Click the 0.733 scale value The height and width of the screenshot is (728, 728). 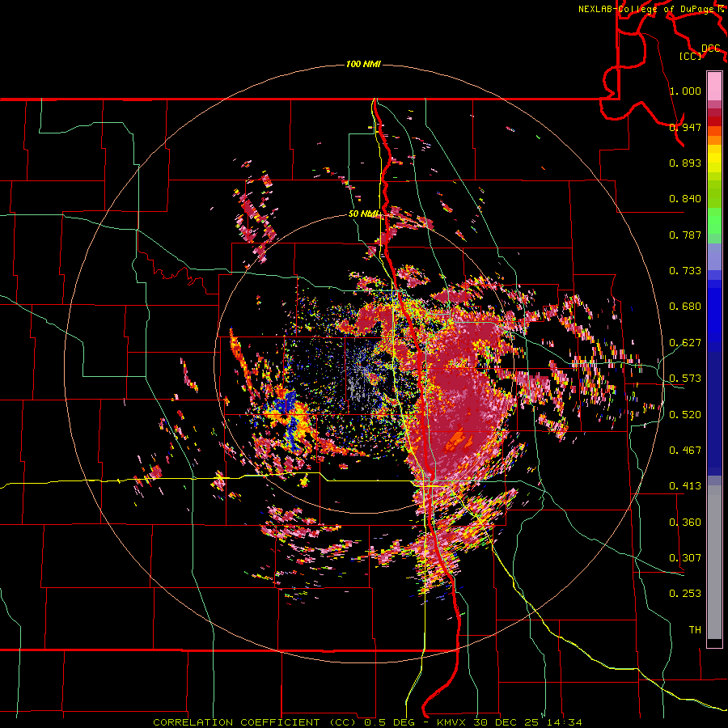pos(685,271)
